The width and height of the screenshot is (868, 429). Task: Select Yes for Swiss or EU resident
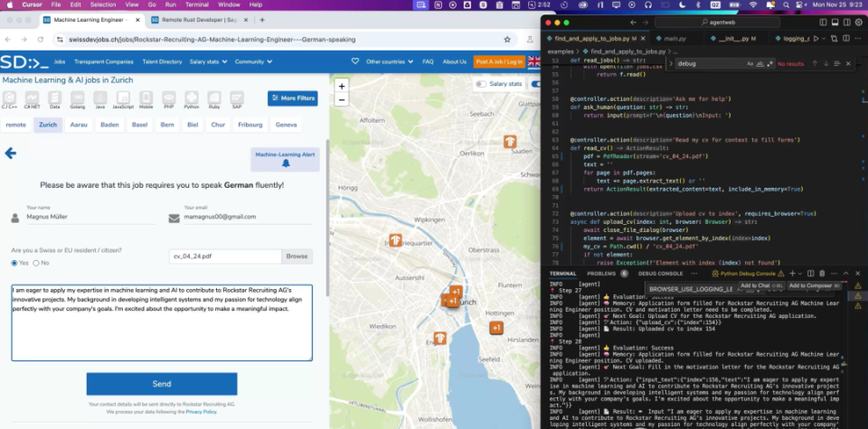pos(14,263)
